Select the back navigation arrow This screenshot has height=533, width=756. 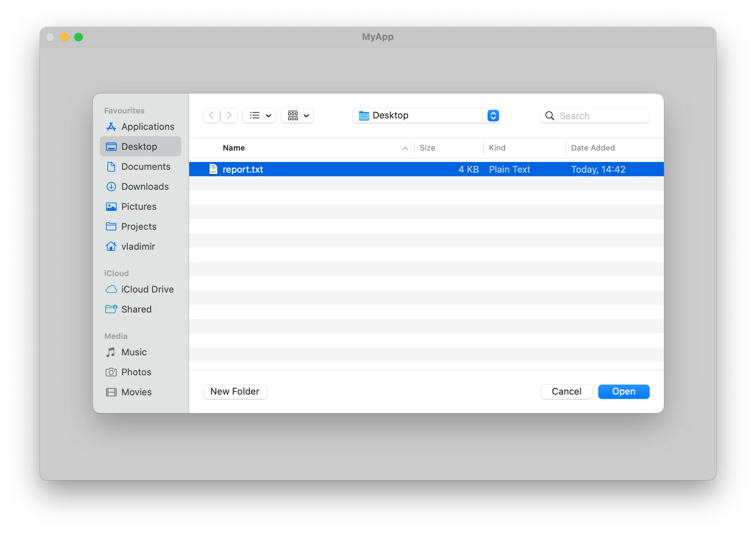(211, 115)
